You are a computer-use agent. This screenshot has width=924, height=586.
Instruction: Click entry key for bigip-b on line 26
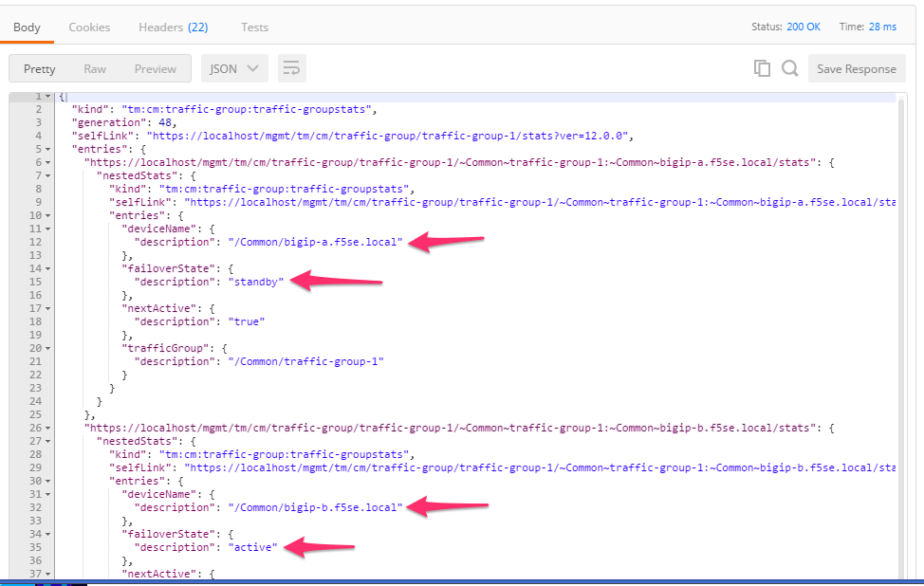450,428
